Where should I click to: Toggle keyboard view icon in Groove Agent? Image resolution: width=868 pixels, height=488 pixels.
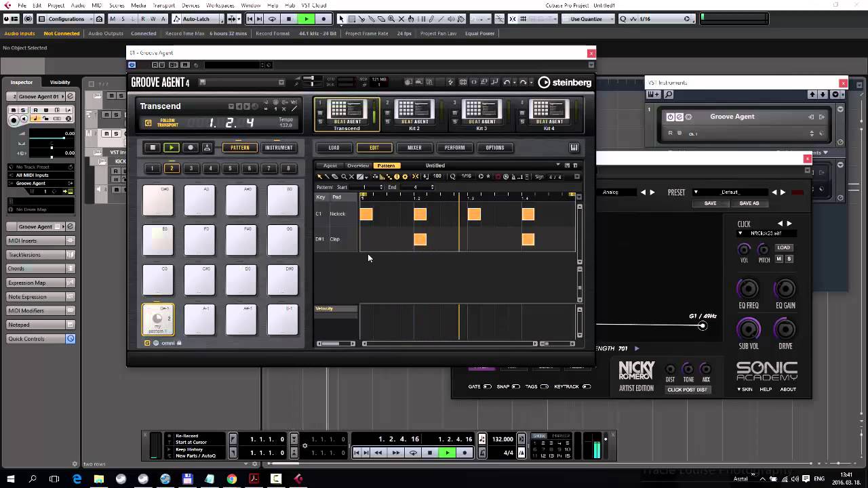tap(574, 148)
